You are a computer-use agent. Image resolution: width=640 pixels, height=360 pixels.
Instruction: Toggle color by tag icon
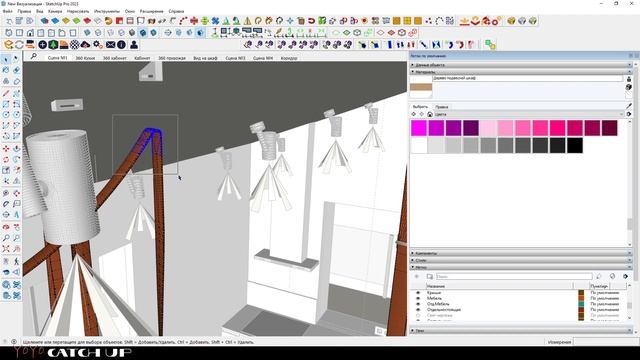(612, 276)
